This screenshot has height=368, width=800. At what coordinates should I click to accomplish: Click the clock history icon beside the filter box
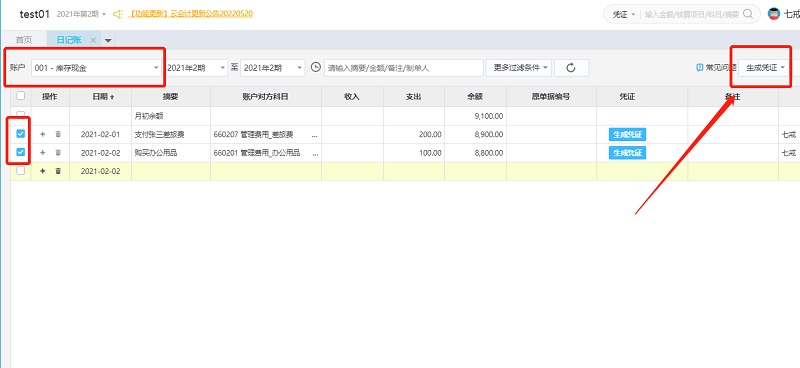tap(316, 67)
